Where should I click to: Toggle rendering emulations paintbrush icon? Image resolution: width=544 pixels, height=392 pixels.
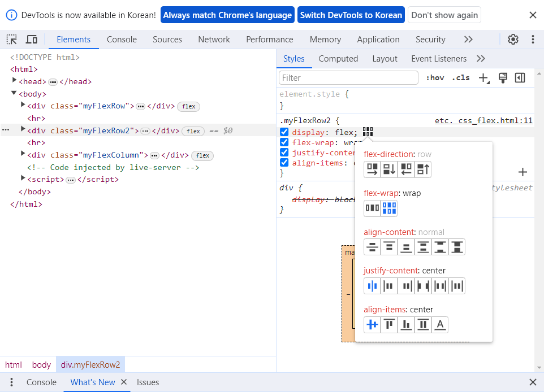[503, 78]
